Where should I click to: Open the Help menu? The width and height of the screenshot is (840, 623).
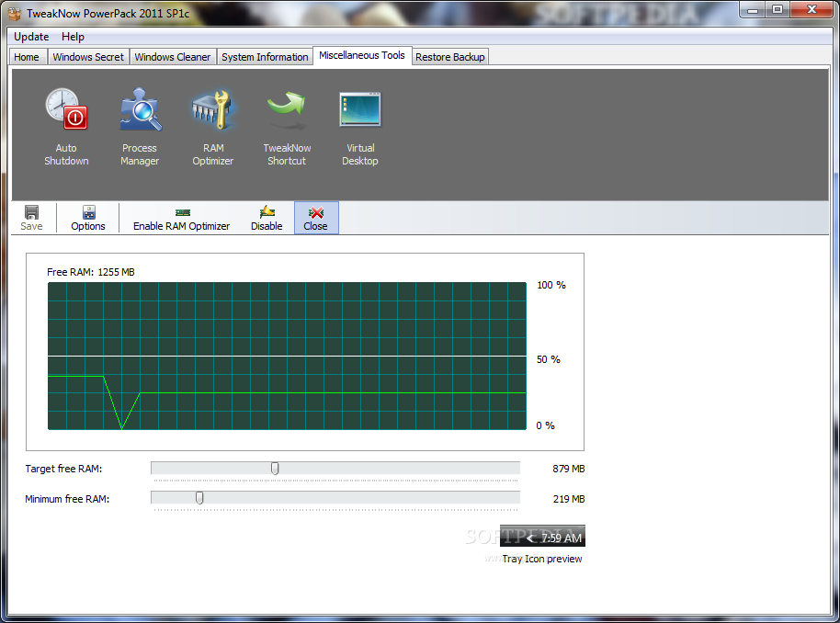[x=73, y=37]
